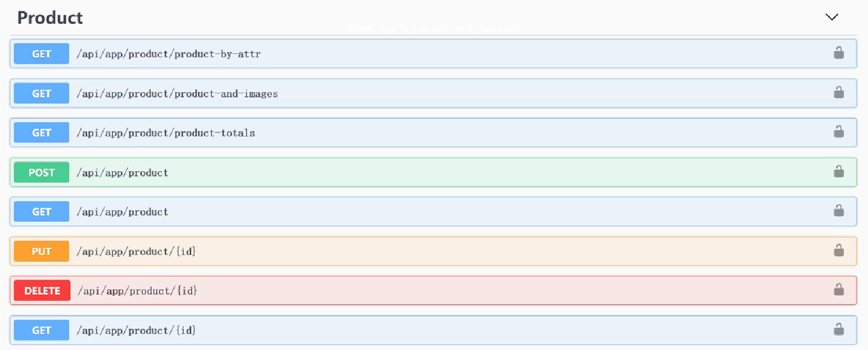The height and width of the screenshot is (350, 868).
Task: Click lock icon on PUT product/{id} row
Action: 839,250
